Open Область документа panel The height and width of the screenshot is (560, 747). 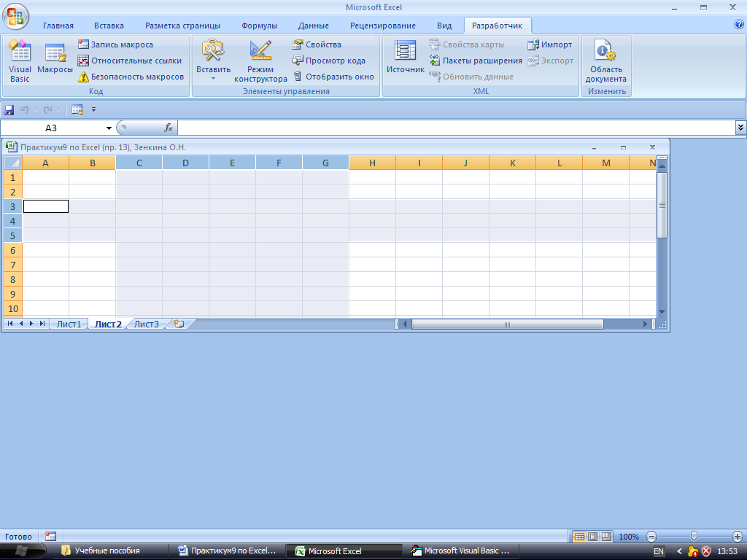606,61
